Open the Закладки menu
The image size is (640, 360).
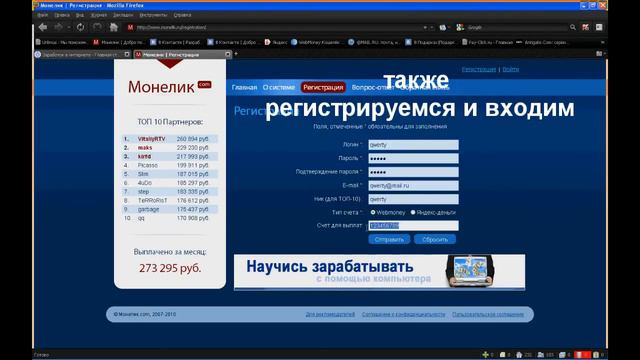123,15
